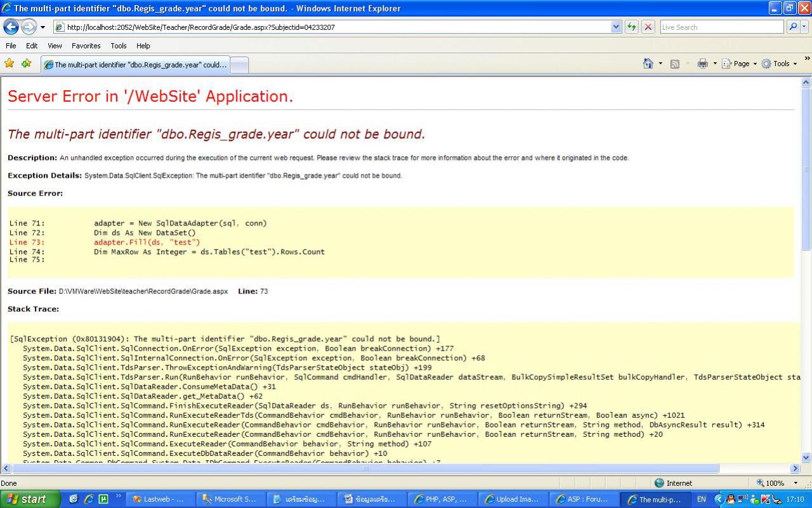Open the Favorites menu

(x=86, y=46)
